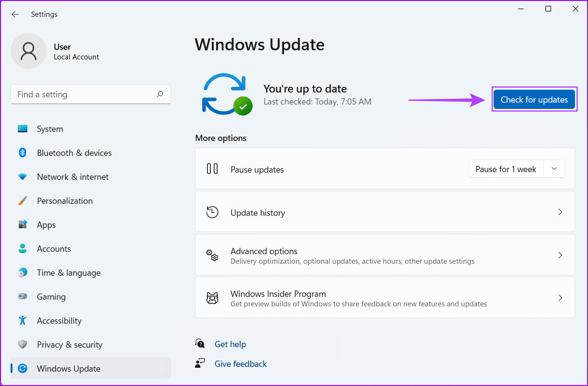Expand the pause duration dropdown arrow
This screenshot has height=386, width=588.
point(554,169)
